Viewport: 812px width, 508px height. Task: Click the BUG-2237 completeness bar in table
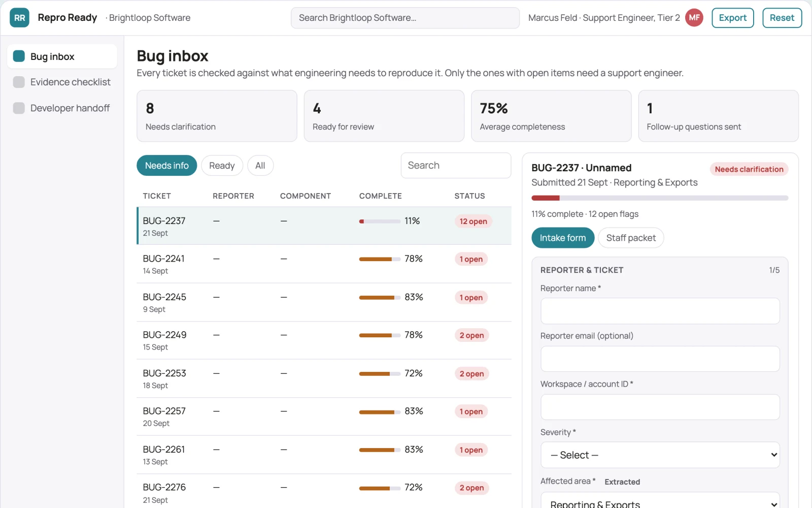[x=380, y=221]
